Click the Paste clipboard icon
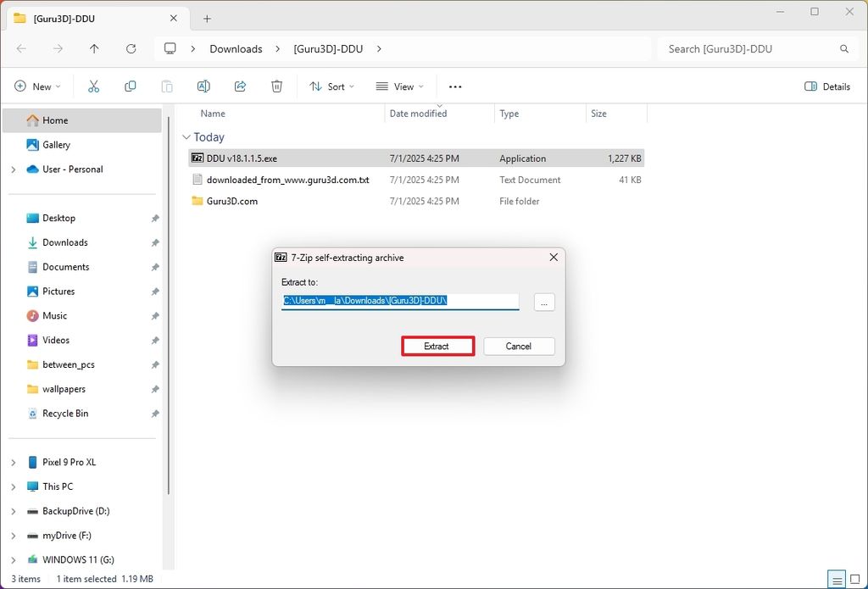868x589 pixels. pos(167,86)
